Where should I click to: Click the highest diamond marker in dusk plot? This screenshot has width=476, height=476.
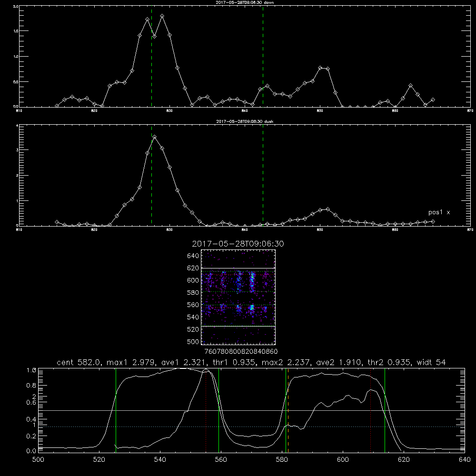[155, 137]
